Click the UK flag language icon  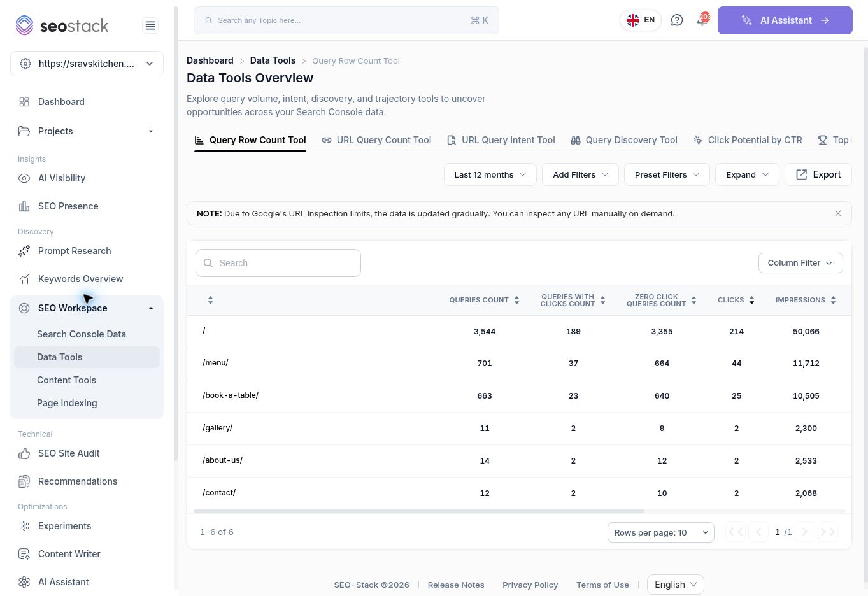[633, 20]
